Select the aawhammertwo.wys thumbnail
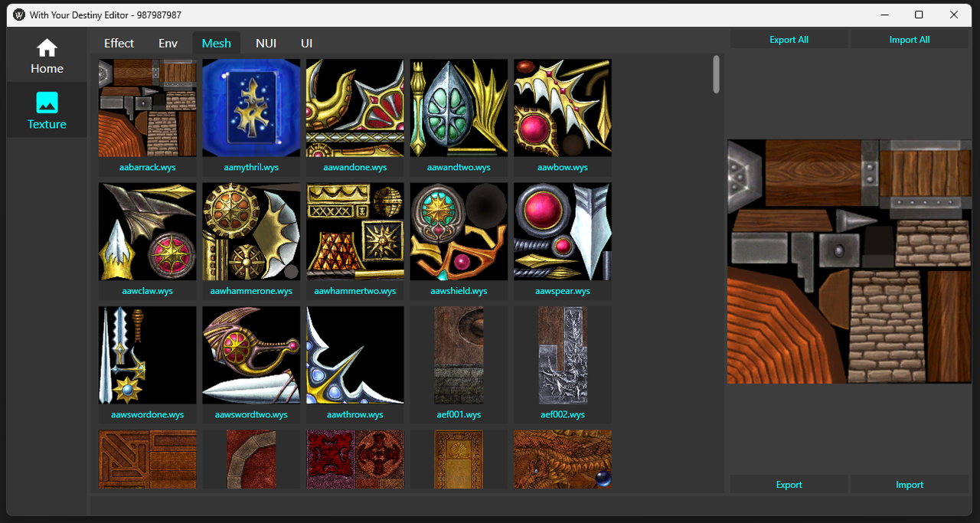Image resolution: width=980 pixels, height=523 pixels. pos(355,231)
